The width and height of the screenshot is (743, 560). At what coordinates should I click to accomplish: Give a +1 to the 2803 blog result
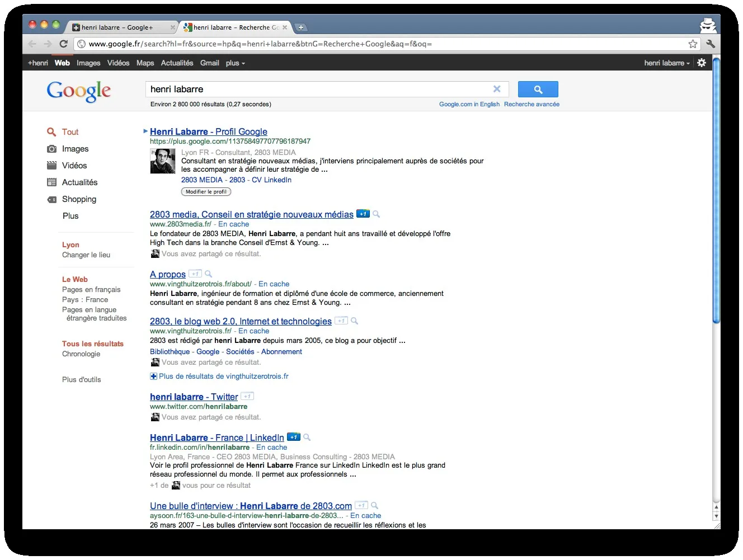(341, 321)
